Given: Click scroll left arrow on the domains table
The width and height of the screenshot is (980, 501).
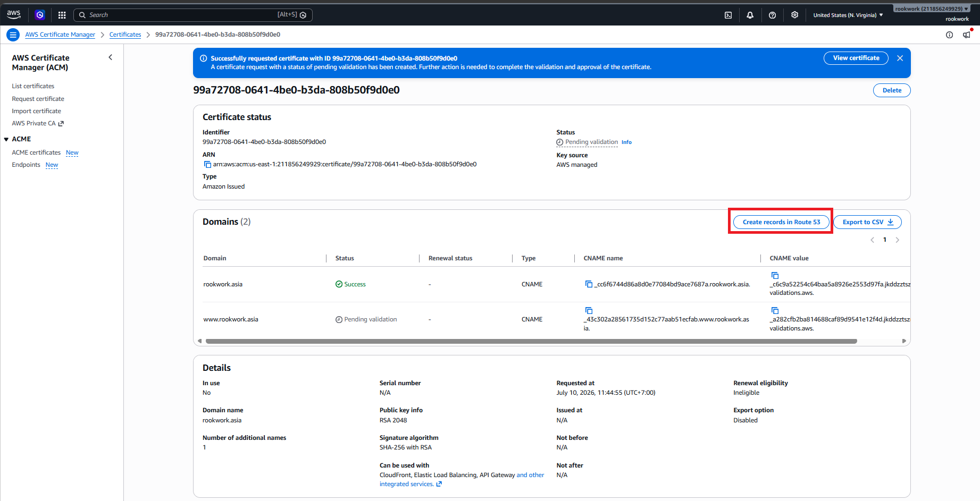Looking at the screenshot, I should point(199,341).
